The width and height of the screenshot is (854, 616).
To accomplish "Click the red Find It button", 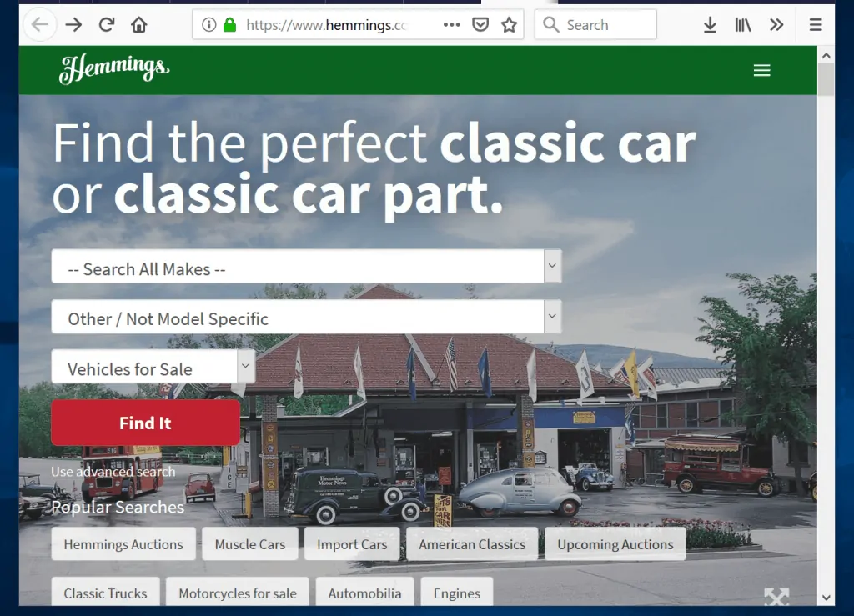I will (145, 423).
